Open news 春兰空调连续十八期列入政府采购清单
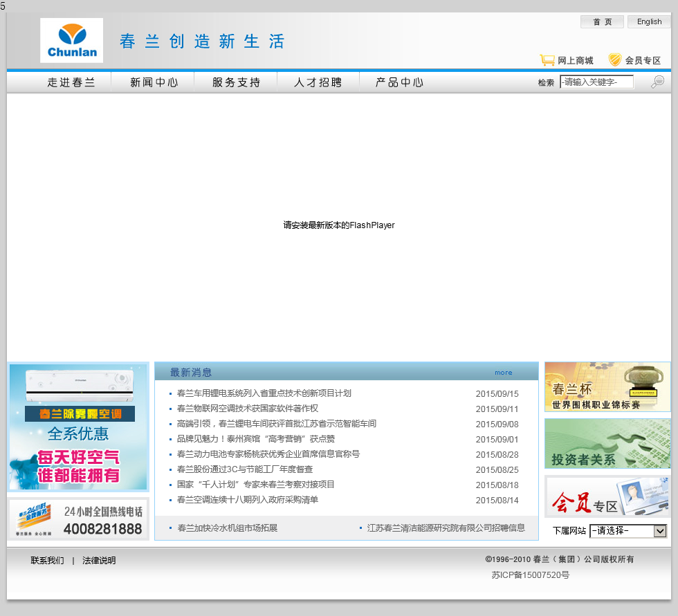The height and width of the screenshot is (616, 678). [x=248, y=500]
